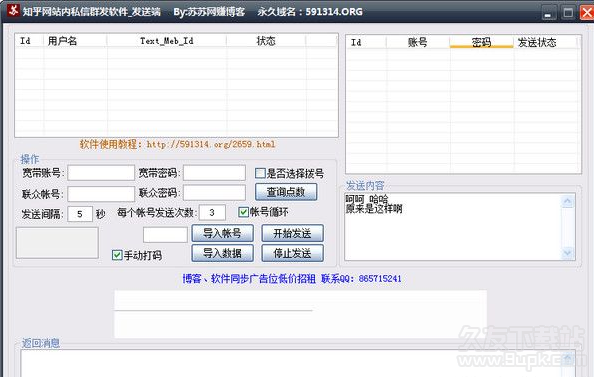Click the 开始发送 button
Image resolution: width=594 pixels, height=377 pixels.
click(292, 233)
